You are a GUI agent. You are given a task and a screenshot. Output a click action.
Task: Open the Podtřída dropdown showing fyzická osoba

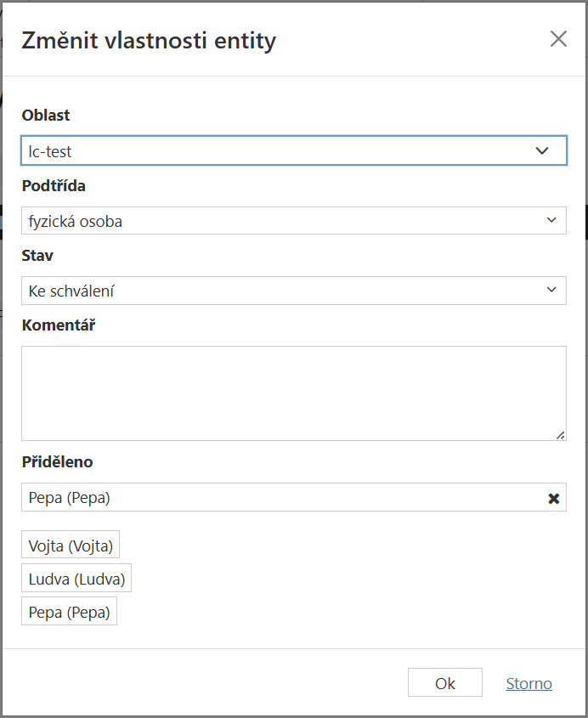pos(255,220)
